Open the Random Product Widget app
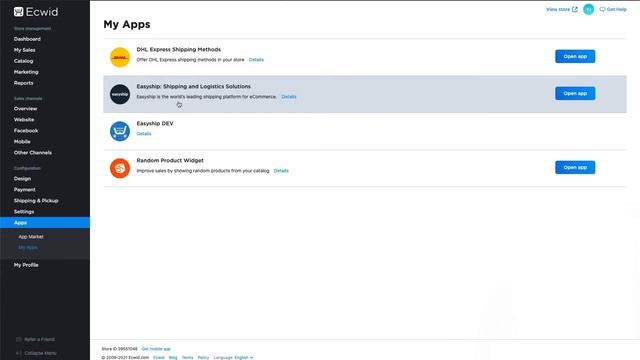This screenshot has width=640, height=360. (x=575, y=167)
